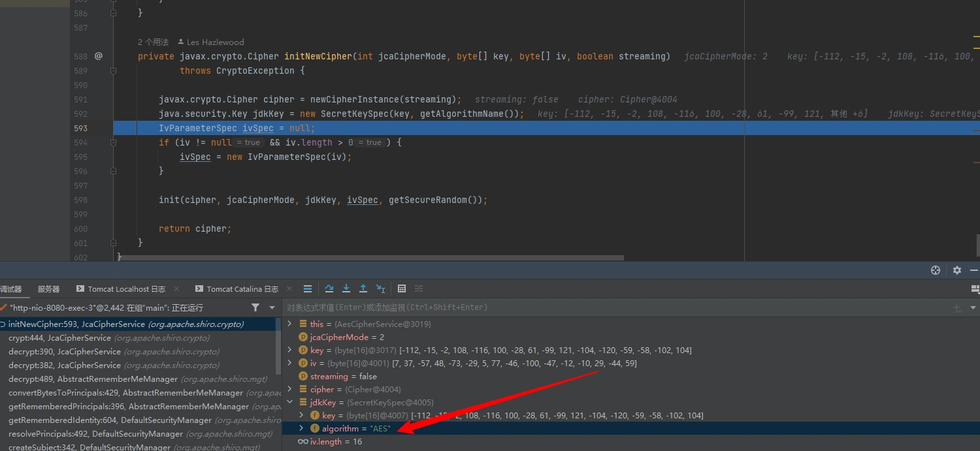Click the layout settings icon in debugger

click(975, 288)
